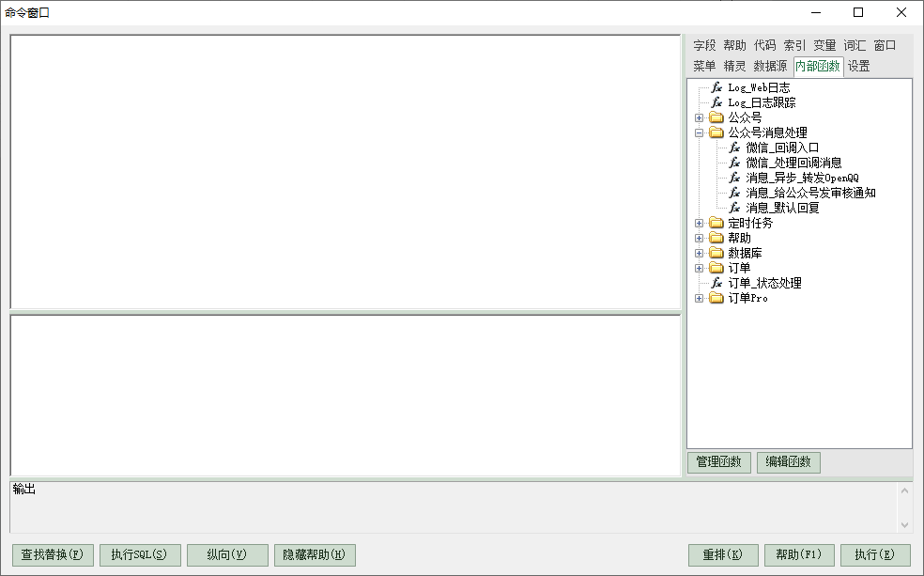Image resolution: width=924 pixels, height=576 pixels.
Task: Expand the 数据库 folder node
Action: [699, 253]
